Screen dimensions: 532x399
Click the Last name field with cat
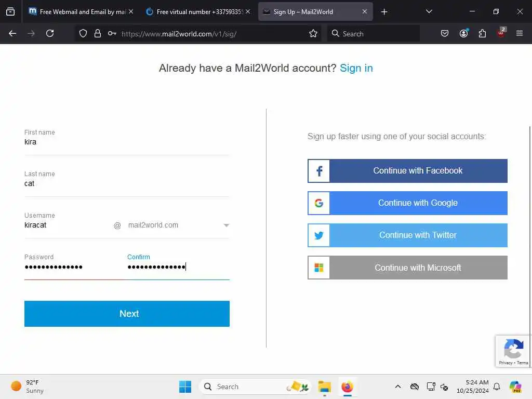(x=127, y=183)
